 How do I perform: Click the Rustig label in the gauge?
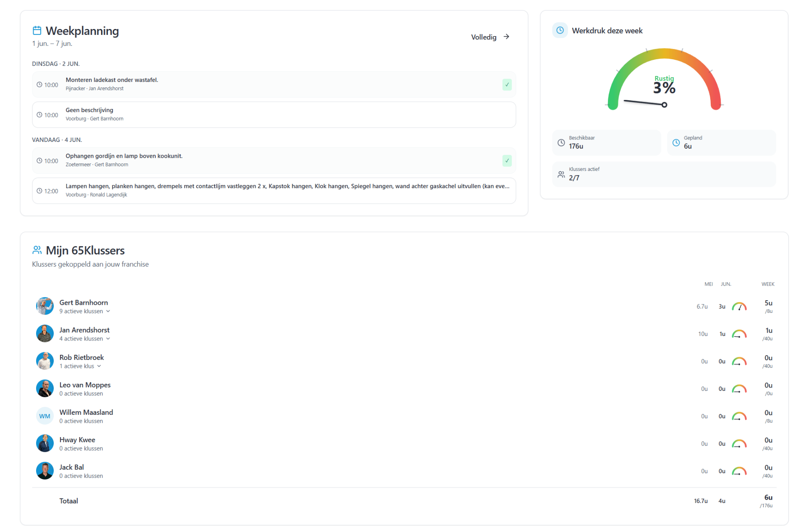pos(664,79)
